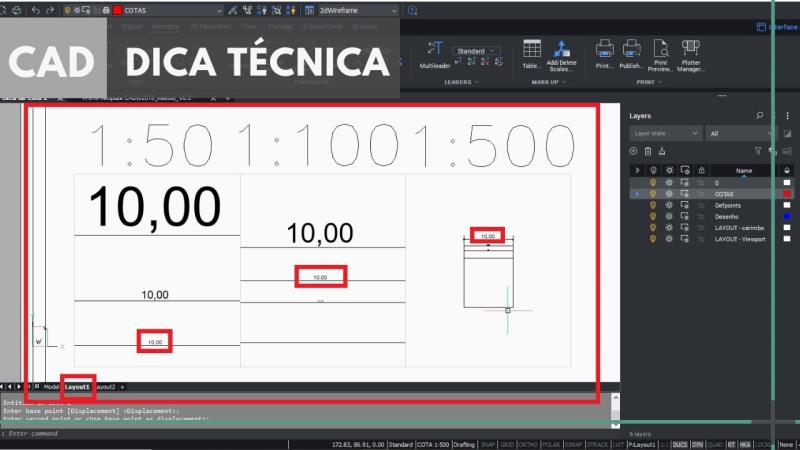Toggle ESNAP in the status bar
The height and width of the screenshot is (450, 800).
(573, 445)
